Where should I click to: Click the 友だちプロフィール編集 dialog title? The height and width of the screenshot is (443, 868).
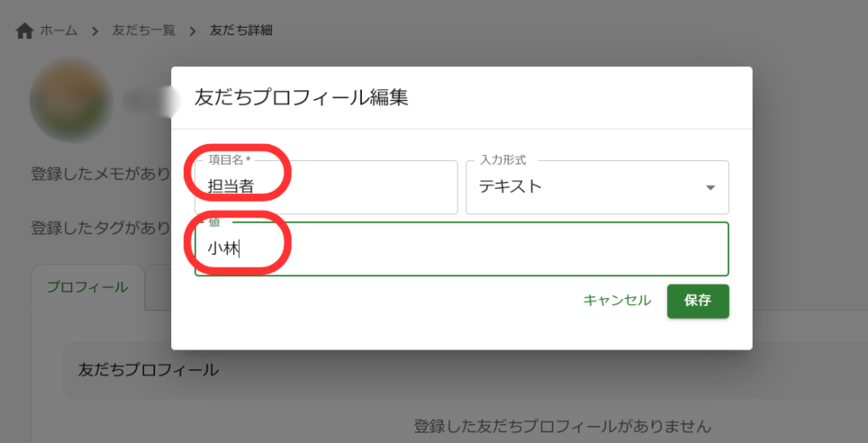pyautogui.click(x=302, y=97)
